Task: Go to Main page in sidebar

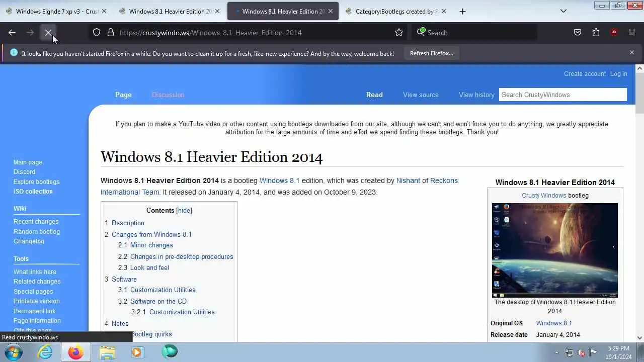Action: (x=28, y=162)
